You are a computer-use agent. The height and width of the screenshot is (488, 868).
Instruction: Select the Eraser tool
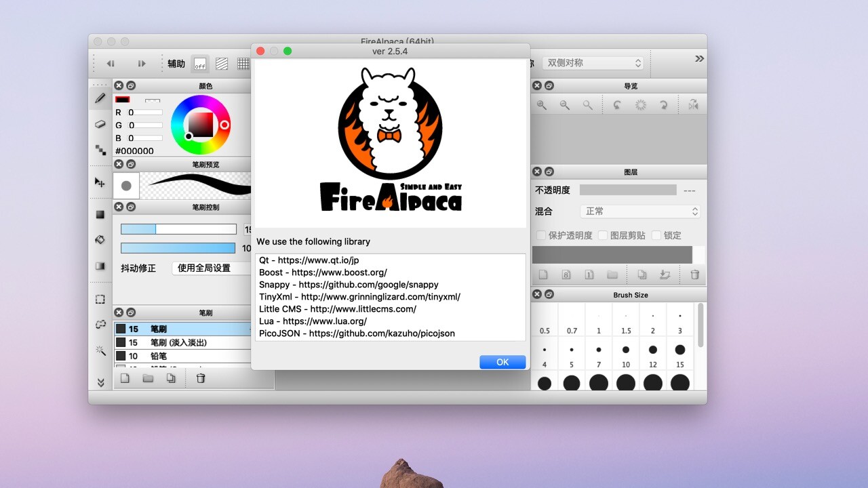point(100,124)
